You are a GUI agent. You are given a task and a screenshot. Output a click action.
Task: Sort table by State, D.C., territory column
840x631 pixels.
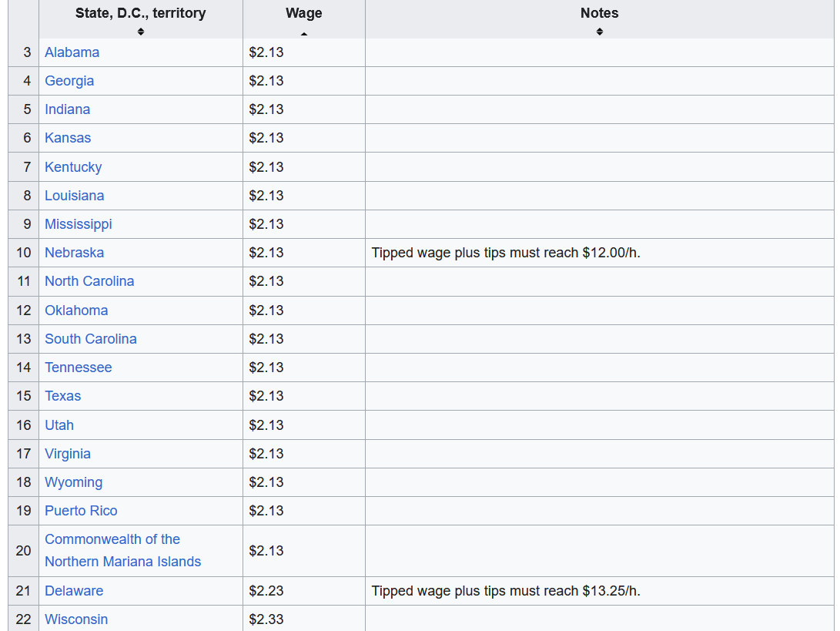point(140,32)
